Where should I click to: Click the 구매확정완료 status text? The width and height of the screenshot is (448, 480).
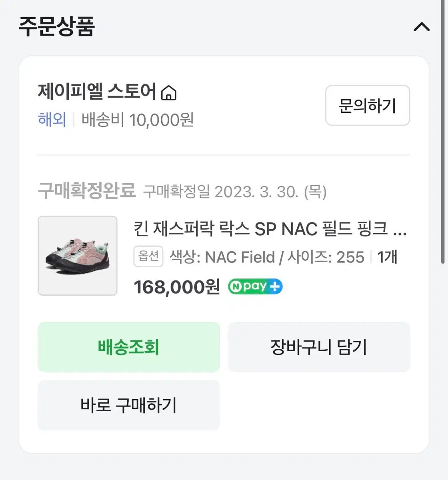click(87, 191)
